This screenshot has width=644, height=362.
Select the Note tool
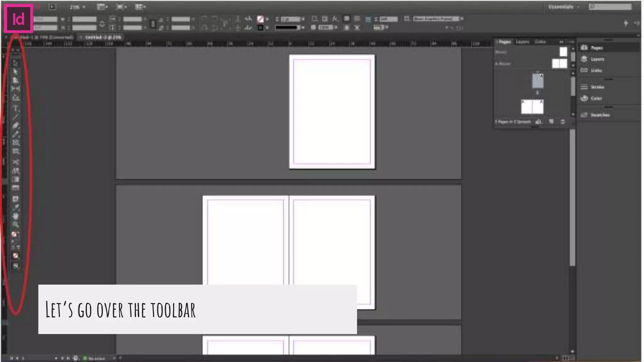pos(15,199)
